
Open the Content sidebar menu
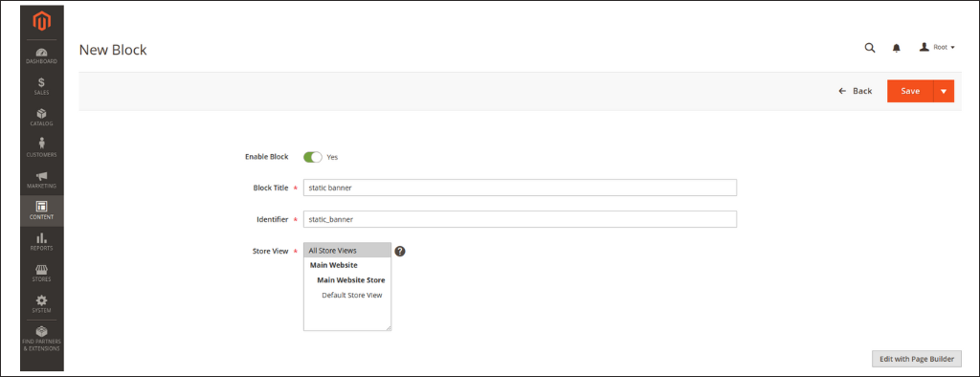41,211
